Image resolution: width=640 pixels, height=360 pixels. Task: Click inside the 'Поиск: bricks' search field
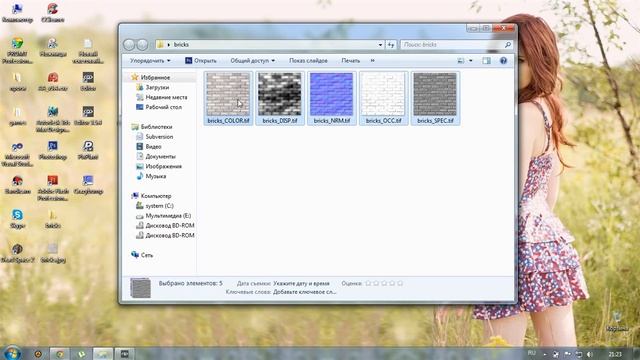[452, 44]
